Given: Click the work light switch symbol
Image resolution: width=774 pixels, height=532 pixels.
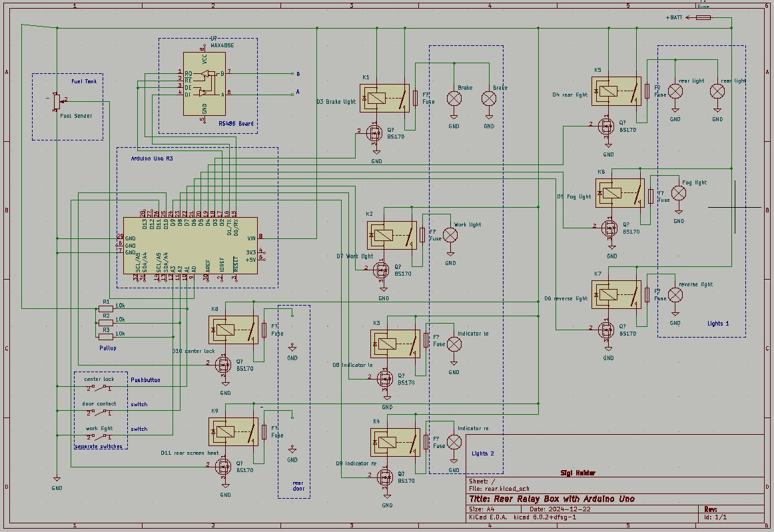Looking at the screenshot, I should point(99,437).
